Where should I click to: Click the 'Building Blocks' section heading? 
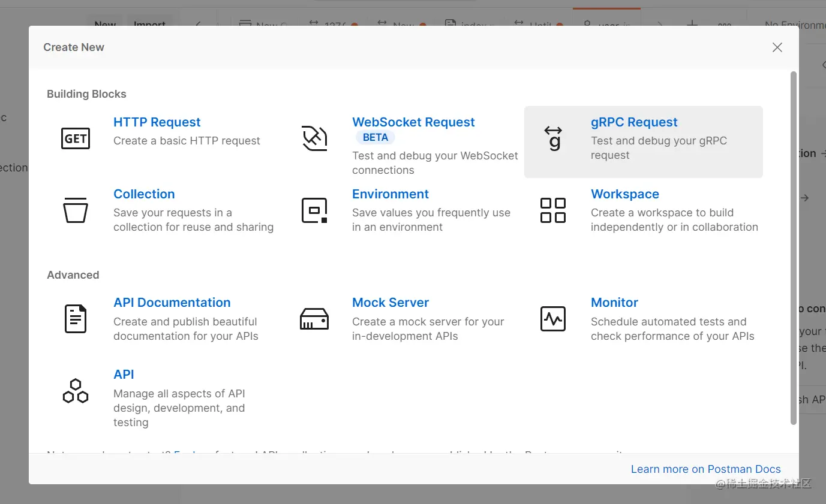[x=86, y=94]
